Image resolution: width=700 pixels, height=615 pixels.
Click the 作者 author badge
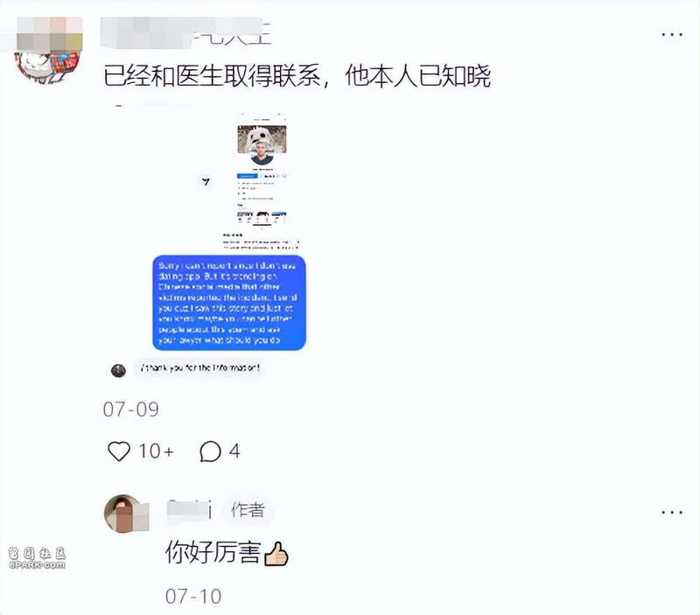click(248, 510)
